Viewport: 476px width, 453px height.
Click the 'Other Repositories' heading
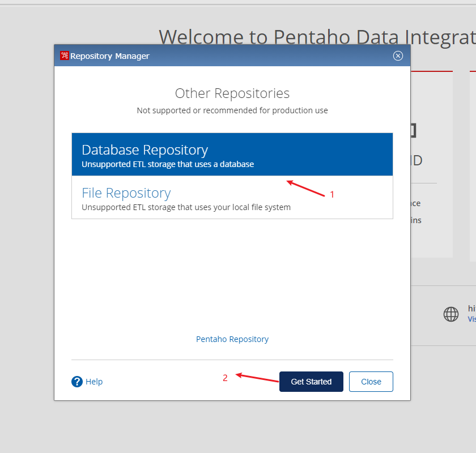[x=232, y=93]
